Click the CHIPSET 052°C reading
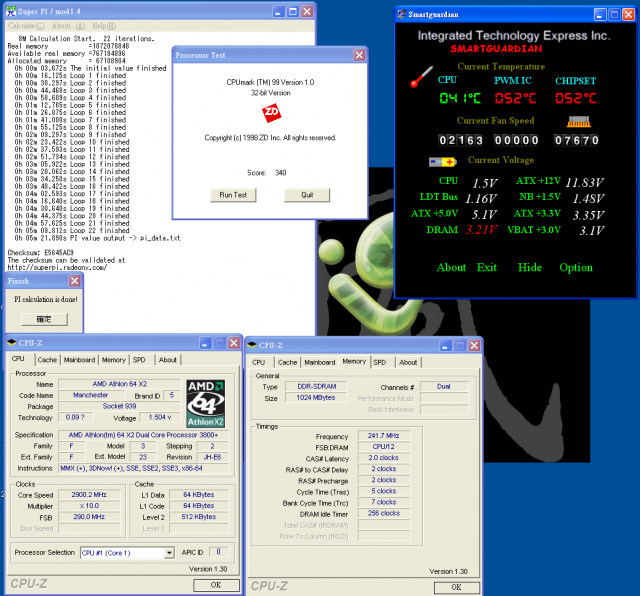The height and width of the screenshot is (596, 640). point(576,98)
